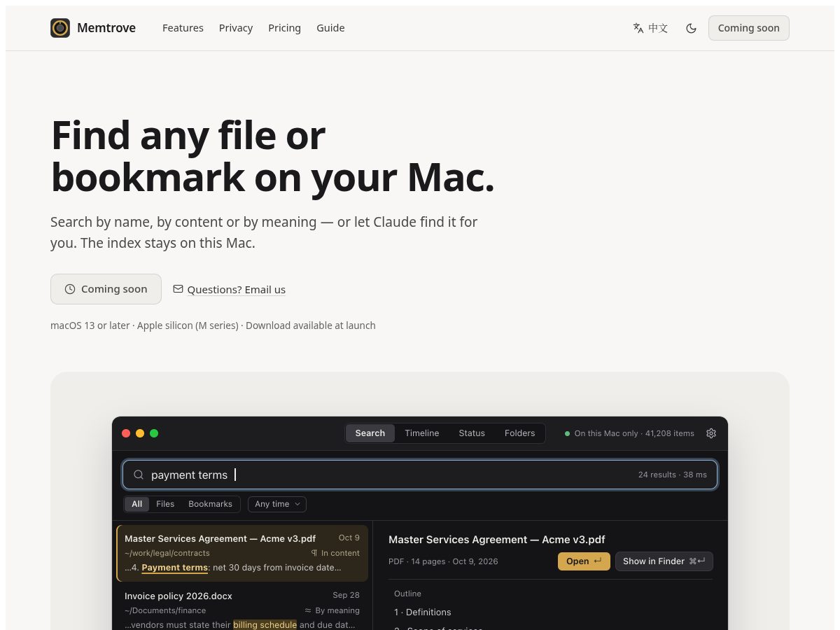Click the Memtrove brand name
Image resolution: width=840 pixels, height=630 pixels.
[x=106, y=28]
